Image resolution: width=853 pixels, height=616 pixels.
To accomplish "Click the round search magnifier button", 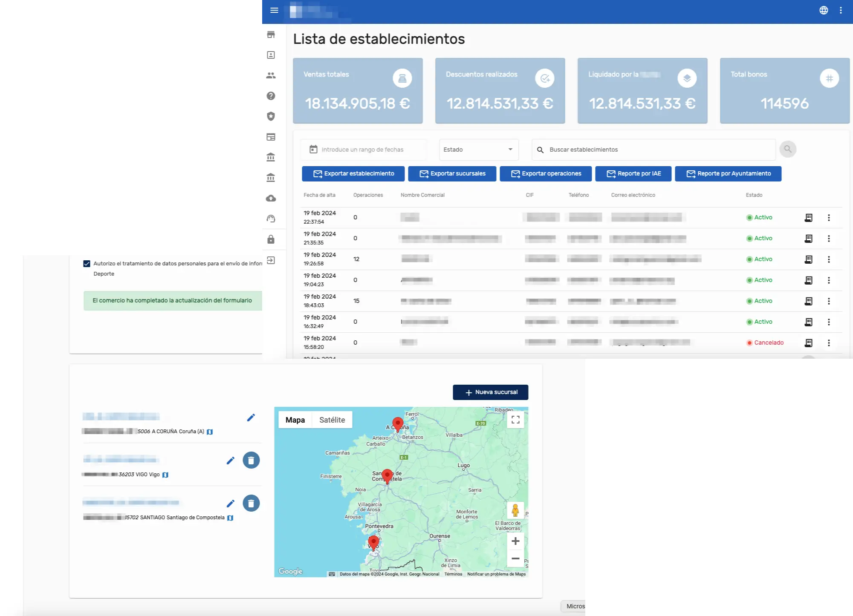I will click(788, 149).
